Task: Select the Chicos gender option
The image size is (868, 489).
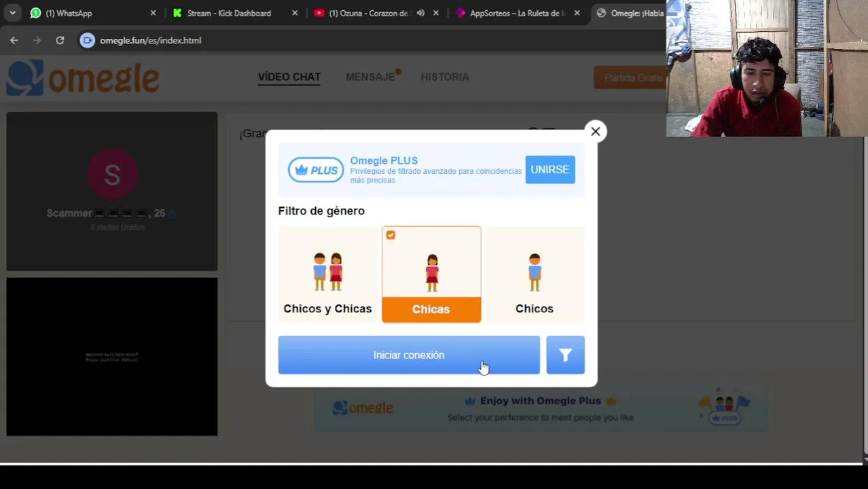Action: point(535,274)
